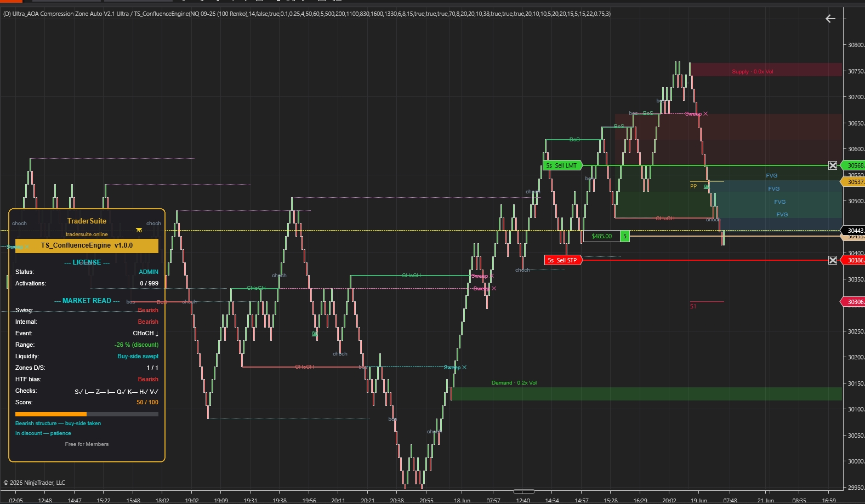865x504 pixels.
Task: Click the Bearish value in the Swing row
Action: (148, 310)
